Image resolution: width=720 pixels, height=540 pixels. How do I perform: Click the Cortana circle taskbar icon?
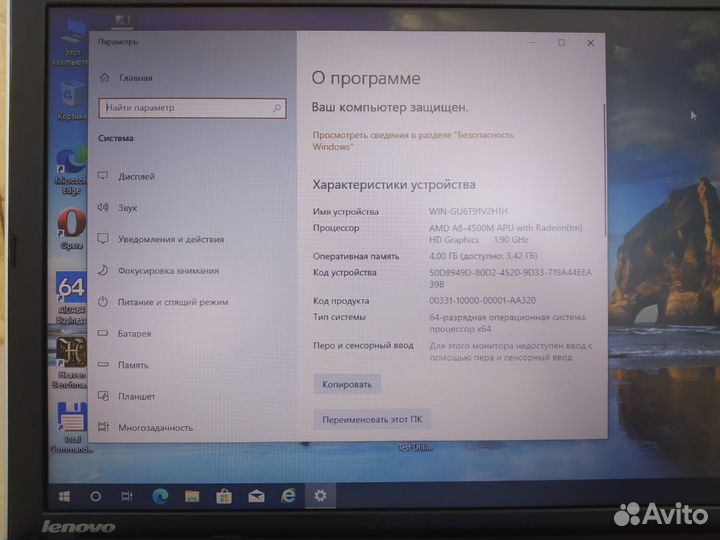pyautogui.click(x=96, y=496)
